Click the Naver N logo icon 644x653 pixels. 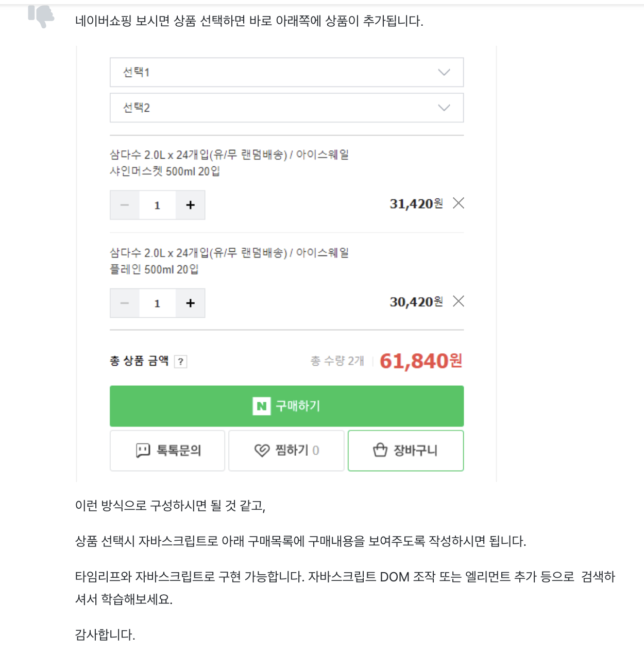262,406
